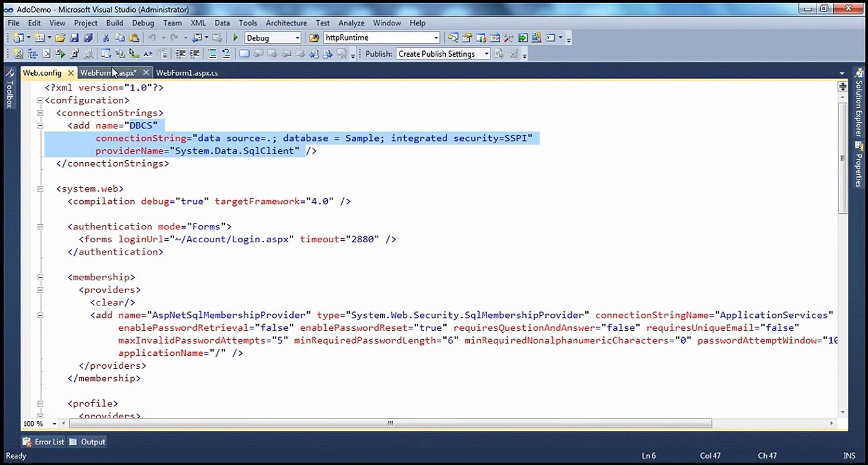868x465 pixels.
Task: Click the targetFramework="4.0" attribute text
Action: click(274, 201)
